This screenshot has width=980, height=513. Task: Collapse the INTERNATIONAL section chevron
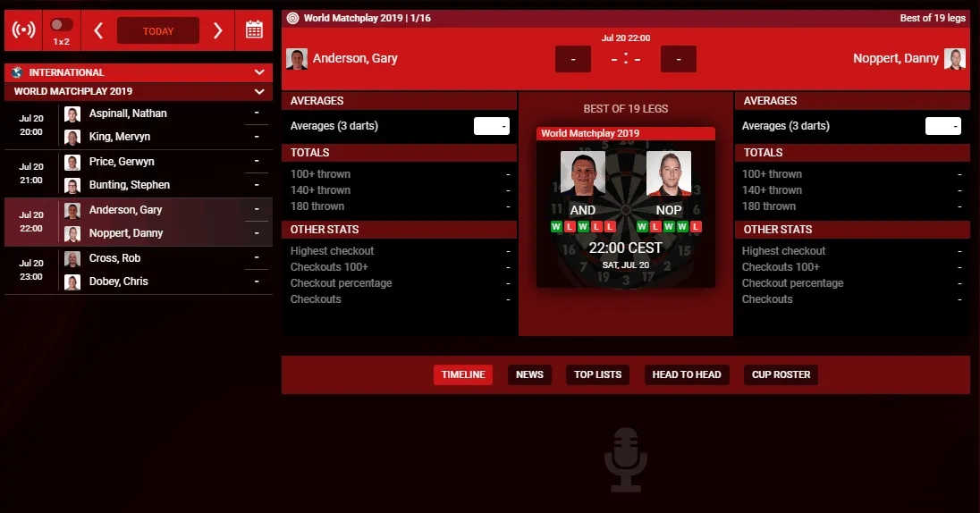click(x=259, y=72)
